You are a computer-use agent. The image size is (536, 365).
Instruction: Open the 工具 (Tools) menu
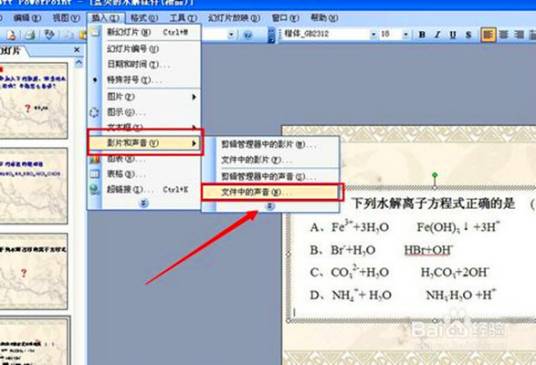pyautogui.click(x=183, y=18)
